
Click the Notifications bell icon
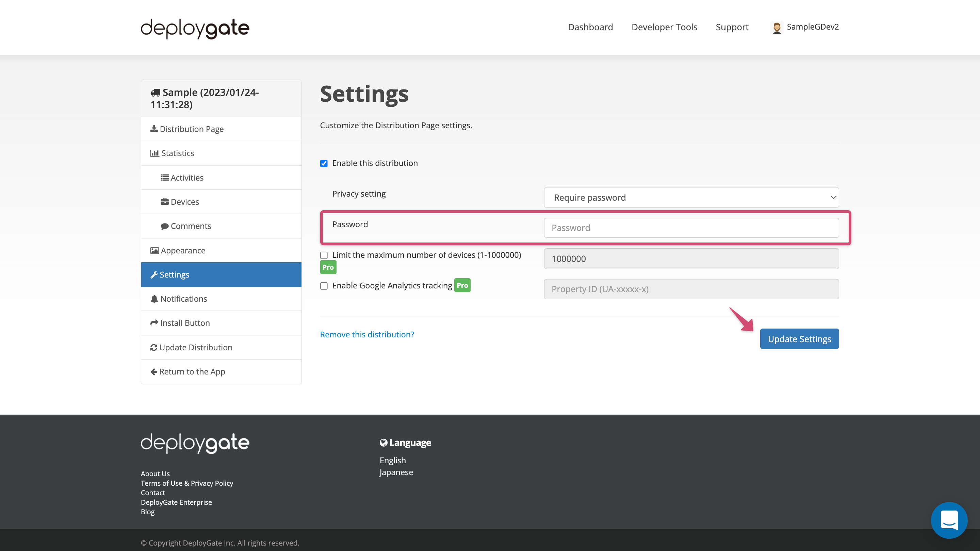[154, 299]
